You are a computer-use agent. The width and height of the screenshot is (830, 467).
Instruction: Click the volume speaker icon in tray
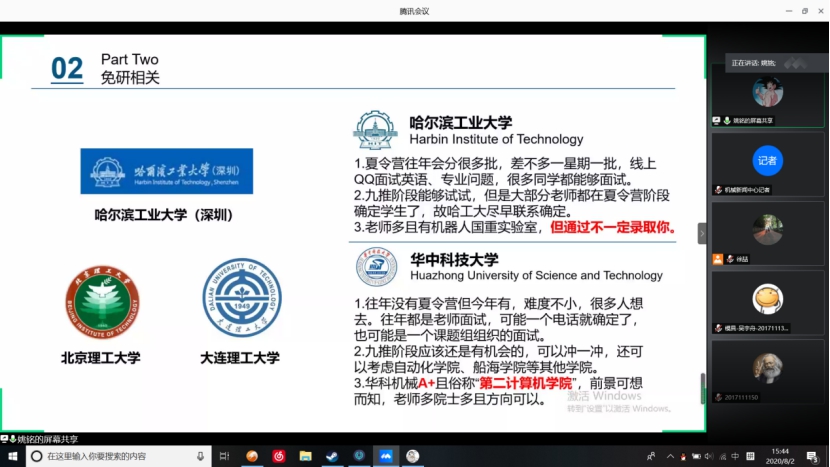click(x=709, y=456)
